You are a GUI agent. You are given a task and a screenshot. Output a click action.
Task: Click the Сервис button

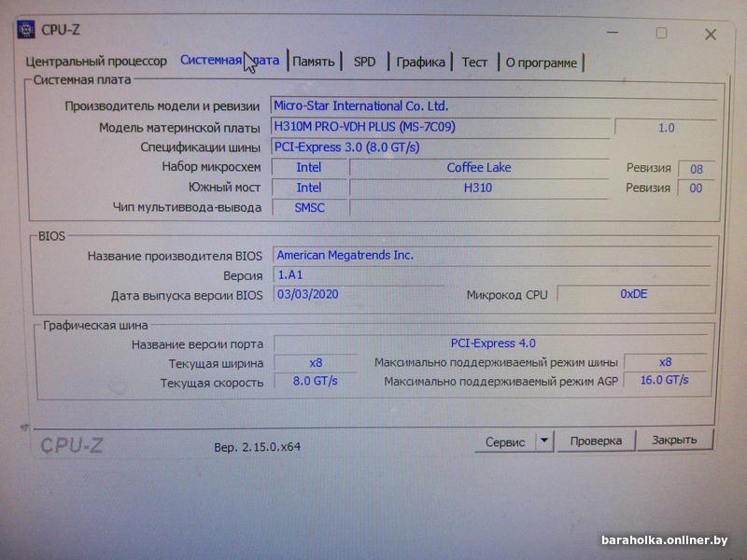[x=505, y=441]
